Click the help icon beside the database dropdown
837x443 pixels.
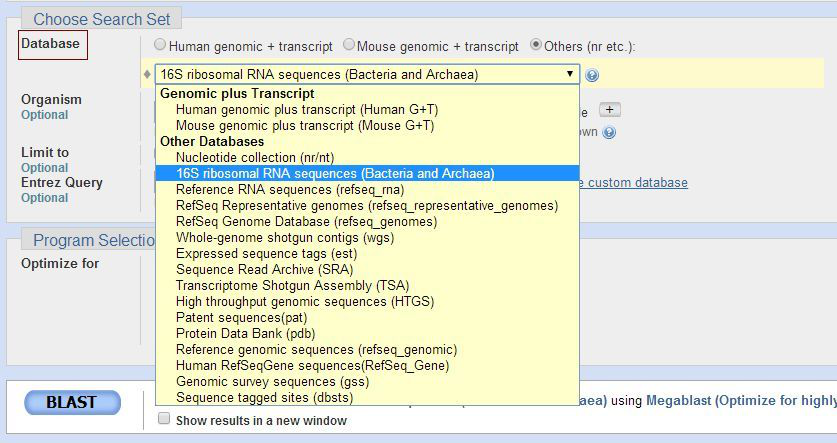coord(591,75)
